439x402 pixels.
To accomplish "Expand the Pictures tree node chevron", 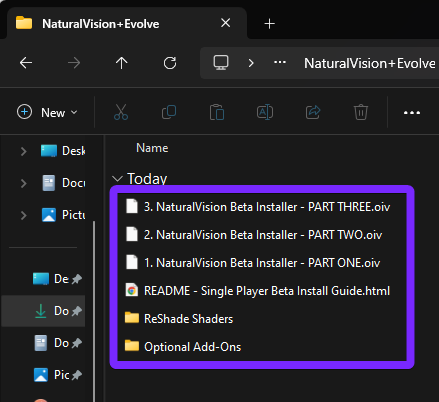I will [x=23, y=215].
